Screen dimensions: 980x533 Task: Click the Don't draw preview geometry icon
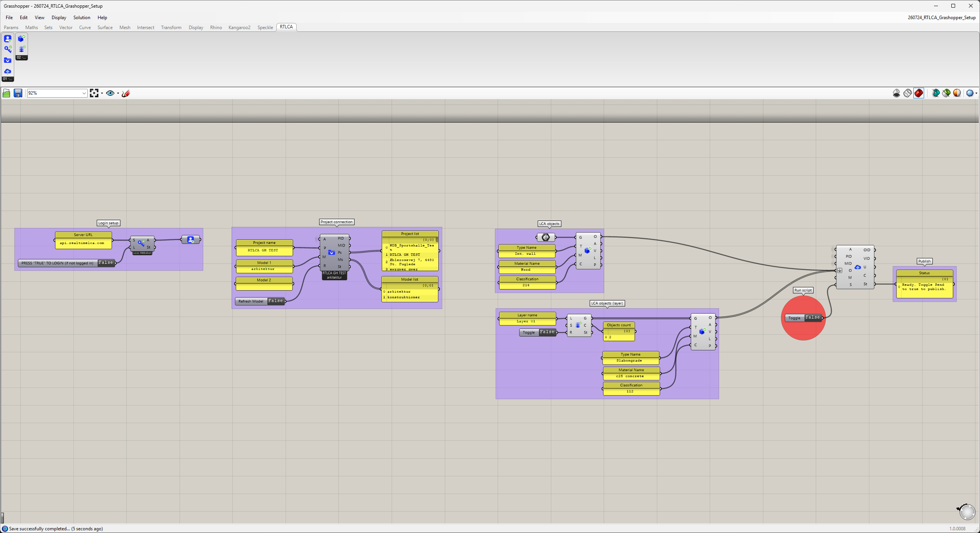pyautogui.click(x=896, y=93)
